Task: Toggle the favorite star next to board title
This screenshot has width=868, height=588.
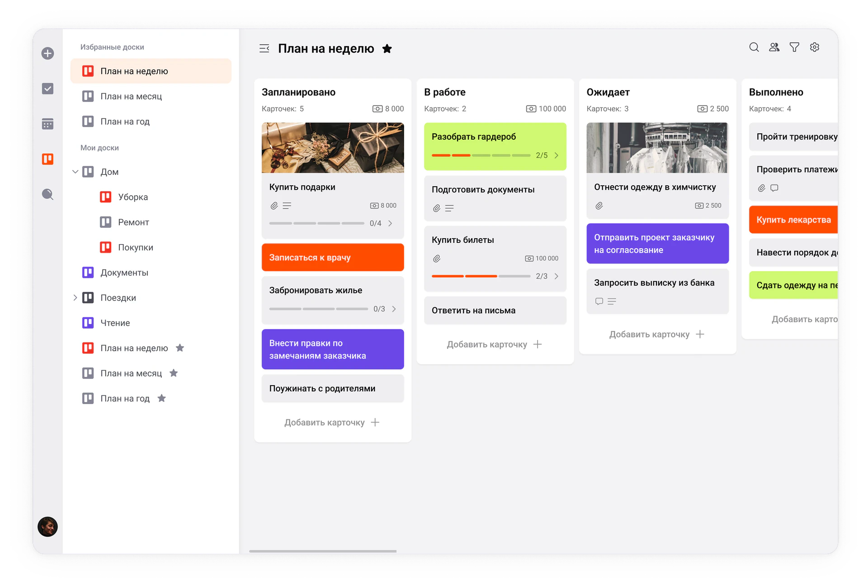Action: (x=387, y=49)
